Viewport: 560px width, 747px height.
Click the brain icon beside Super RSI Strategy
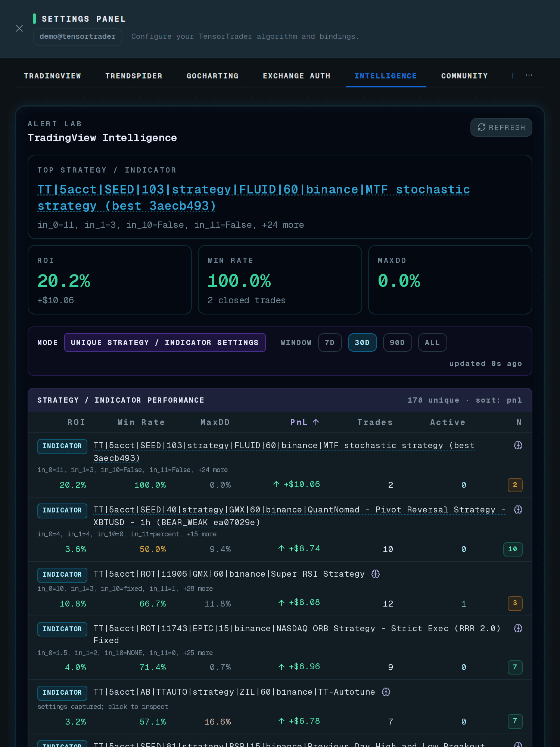376,574
